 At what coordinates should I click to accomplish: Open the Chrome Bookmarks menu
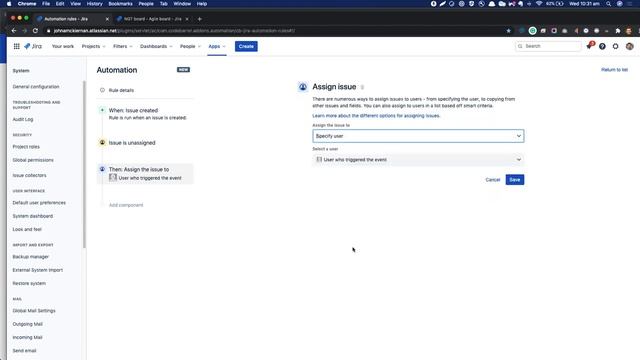(x=120, y=4)
